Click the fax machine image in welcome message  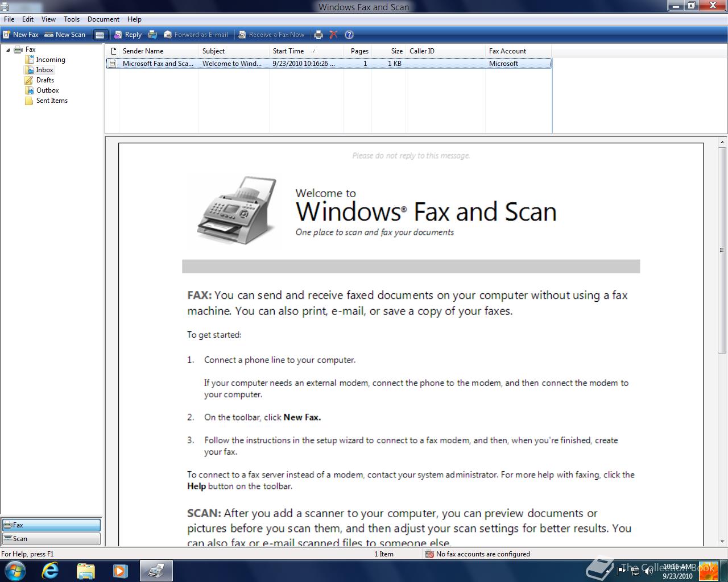(x=237, y=210)
